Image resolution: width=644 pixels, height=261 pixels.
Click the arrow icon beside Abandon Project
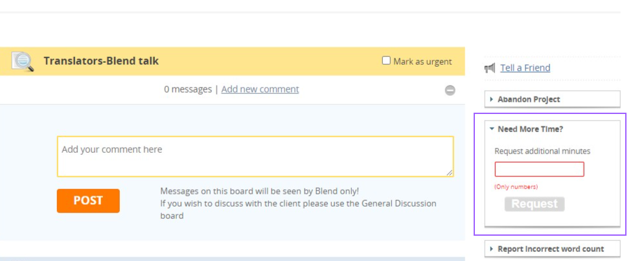492,99
